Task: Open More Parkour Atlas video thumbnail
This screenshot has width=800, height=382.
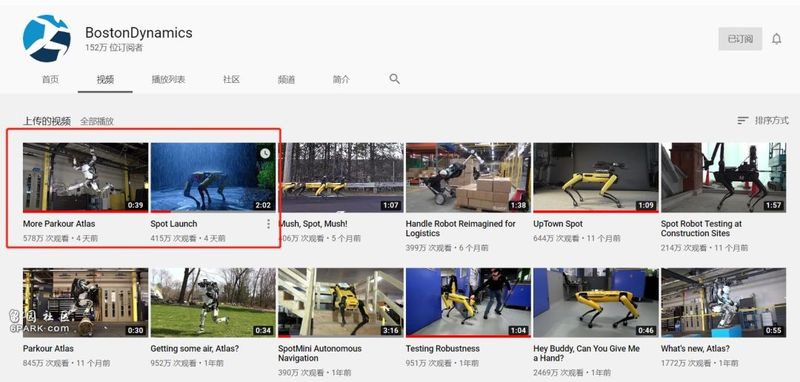Action: (x=85, y=177)
